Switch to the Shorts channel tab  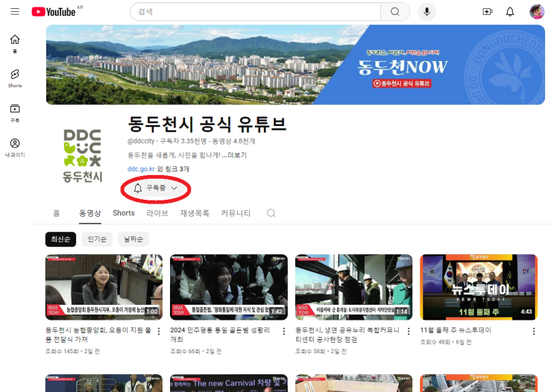click(x=124, y=213)
